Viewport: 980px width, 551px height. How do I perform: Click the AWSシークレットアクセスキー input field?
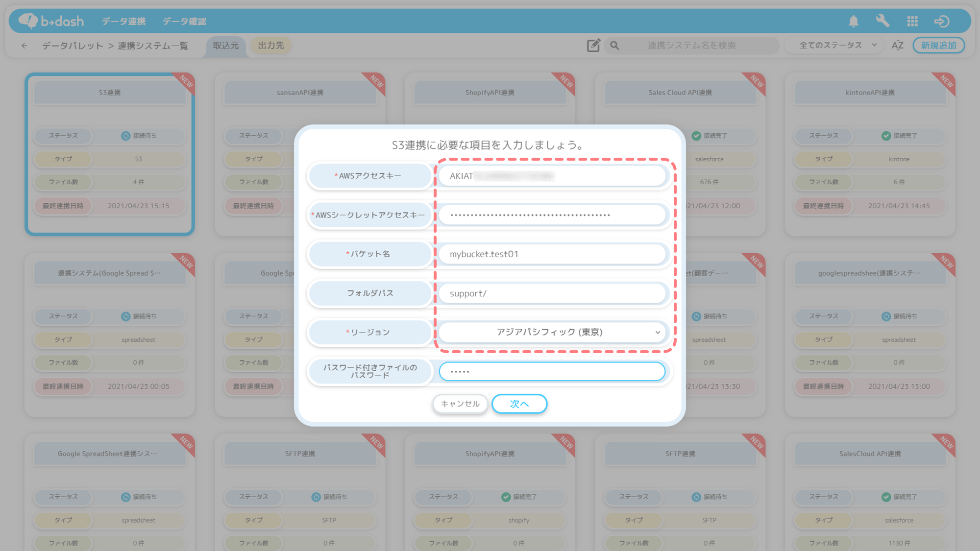[x=552, y=215]
